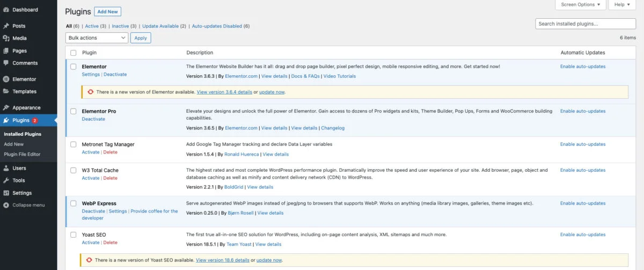Screen dimensions: 644x270
Task: Click the Users icon in sidebar
Action: point(6,168)
